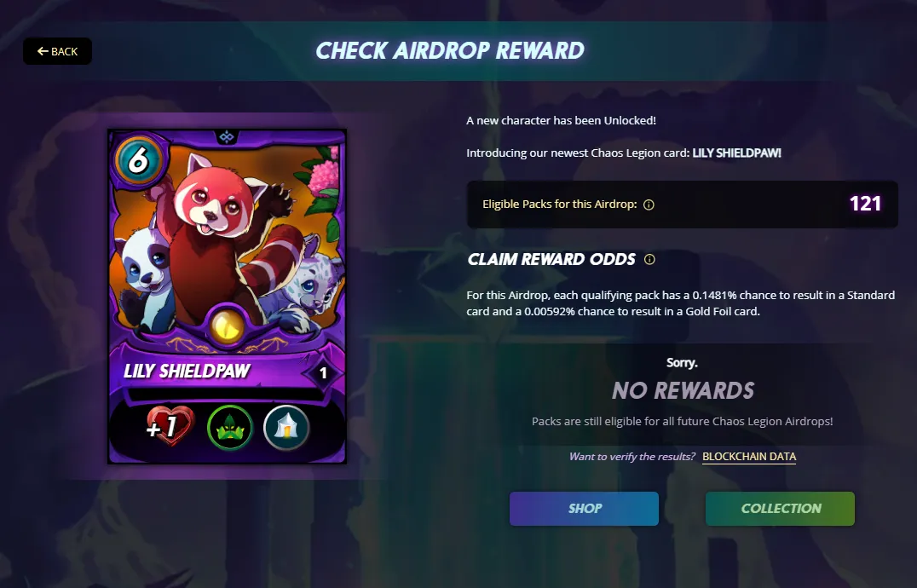
Task: Click the info icon beside Eligible Packs
Action: [649, 205]
